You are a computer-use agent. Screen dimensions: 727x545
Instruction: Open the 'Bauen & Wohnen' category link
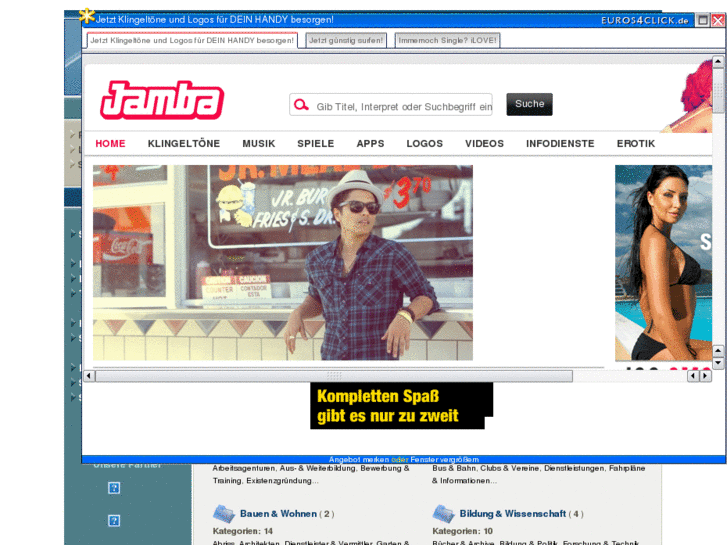pyautogui.click(x=278, y=514)
